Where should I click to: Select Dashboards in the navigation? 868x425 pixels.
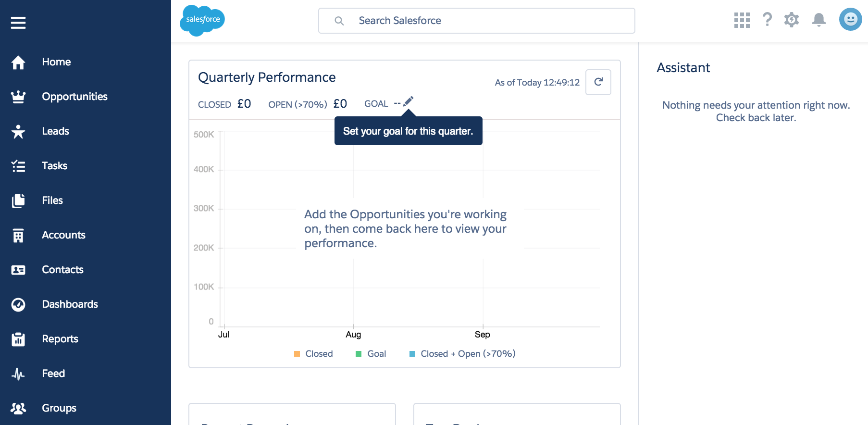tap(70, 304)
